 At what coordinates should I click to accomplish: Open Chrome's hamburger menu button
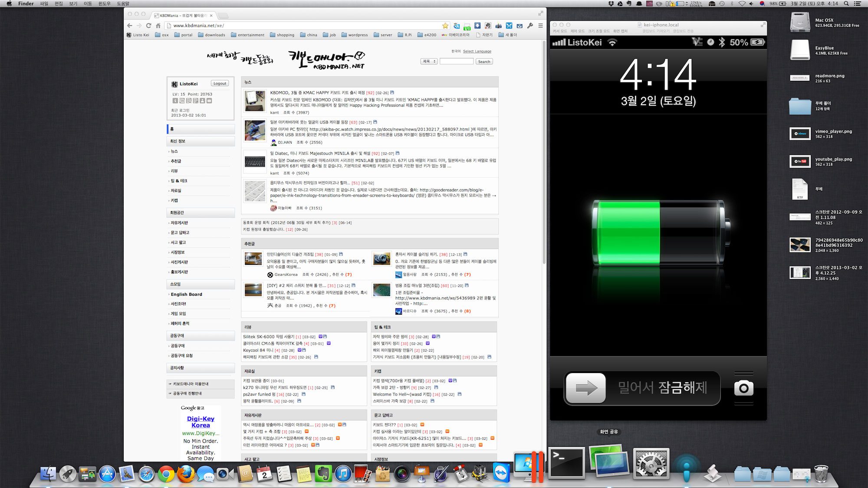click(x=540, y=26)
